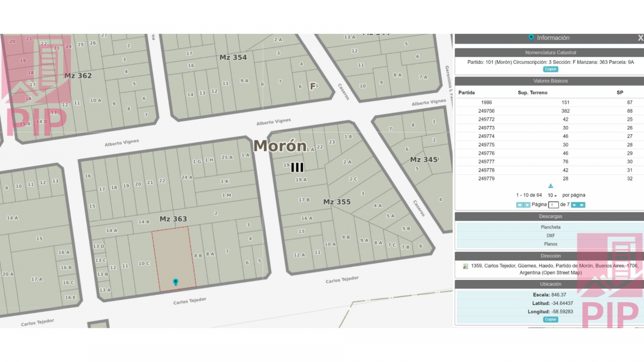The image size is (644, 362).
Task: Collapse the Nomenclatura Catastral section header
Action: coord(550,53)
